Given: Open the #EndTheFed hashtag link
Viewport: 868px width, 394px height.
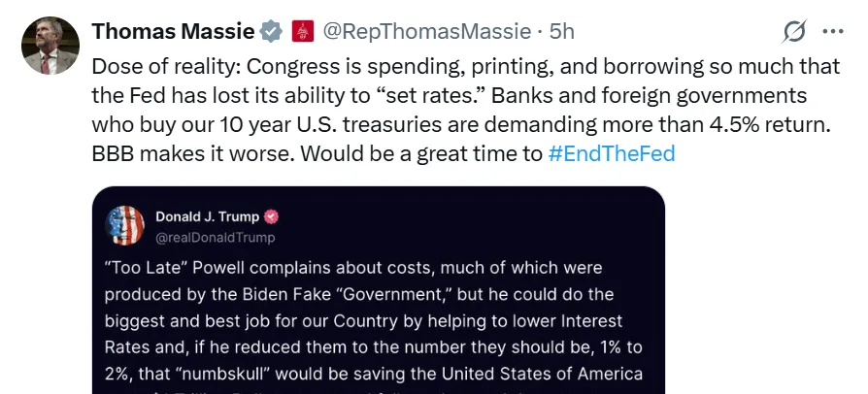Looking at the screenshot, I should 611,153.
